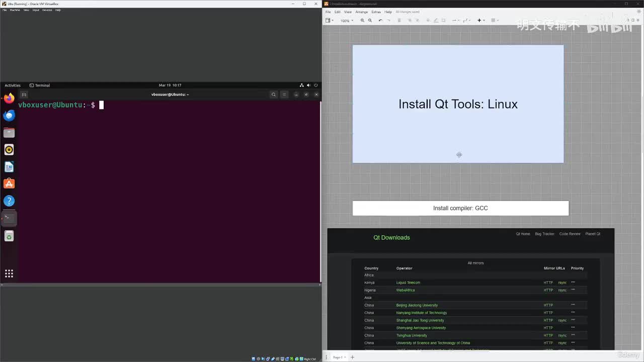This screenshot has width=644, height=362.
Task: Open the insert plus dropdown in draw.io
Action: 481,21
